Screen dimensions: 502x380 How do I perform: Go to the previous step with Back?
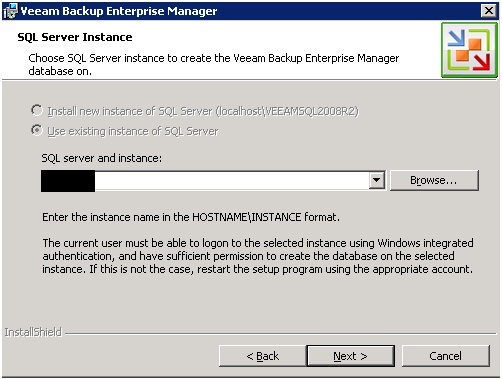262,356
